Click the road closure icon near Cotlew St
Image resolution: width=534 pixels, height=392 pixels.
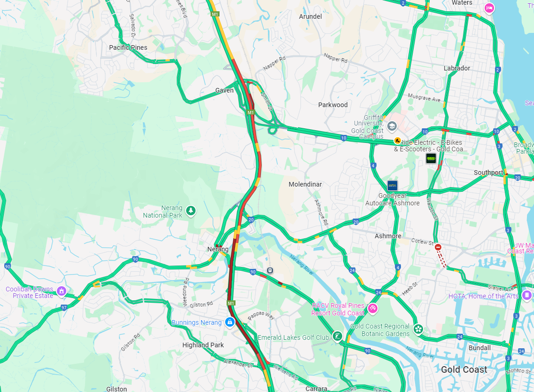tap(438, 247)
